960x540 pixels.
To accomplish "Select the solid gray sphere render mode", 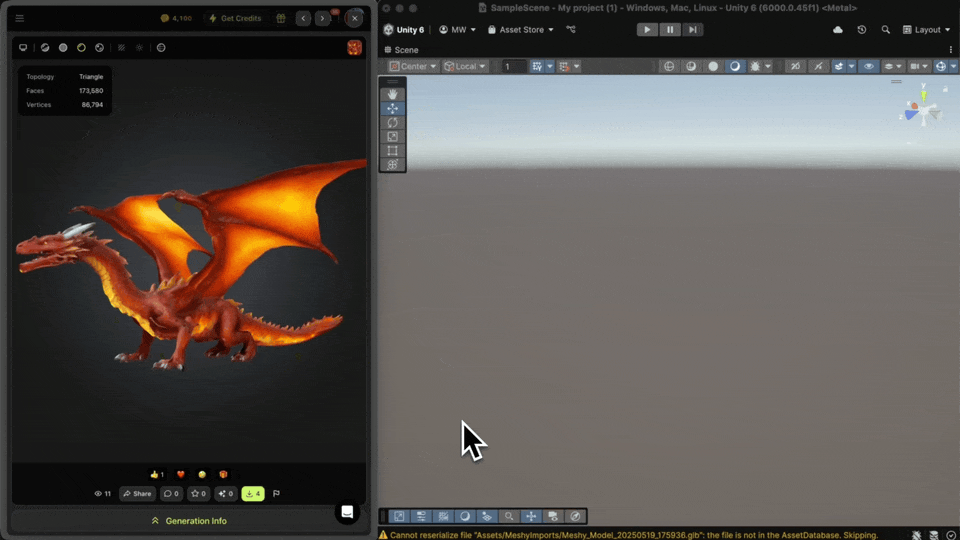I will 63,48.
